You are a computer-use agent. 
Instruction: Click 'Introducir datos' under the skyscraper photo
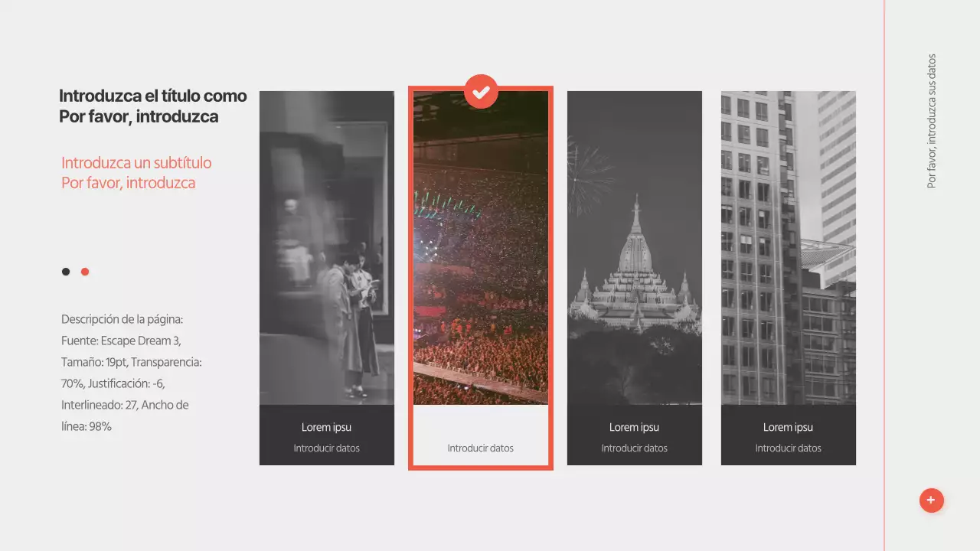[789, 448]
